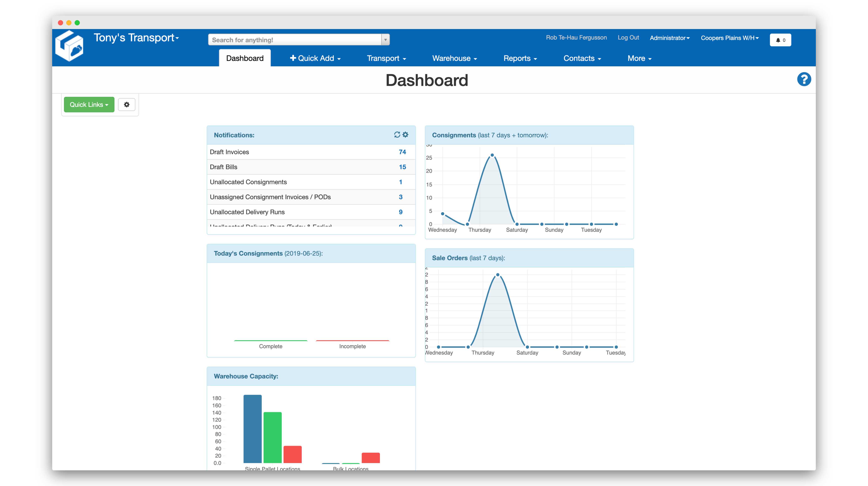Open Notifications panel gear settings
Screen dimensions: 868x486
405,135
